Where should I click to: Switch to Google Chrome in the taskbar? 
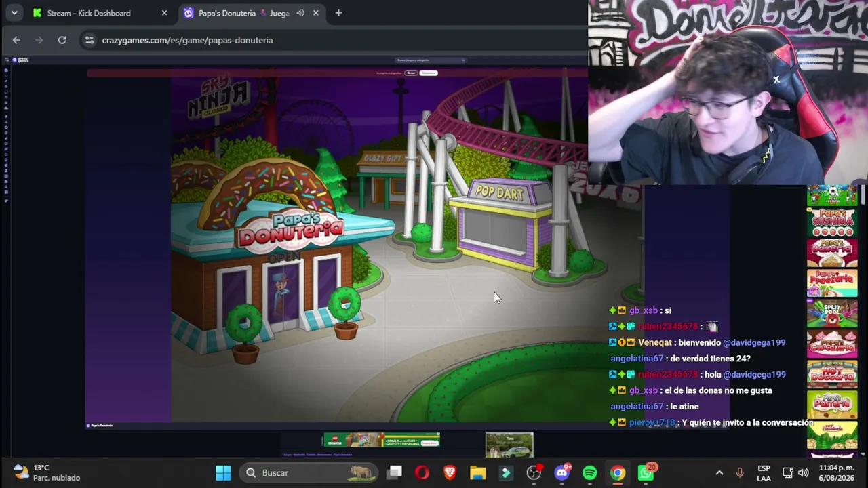pos(618,472)
